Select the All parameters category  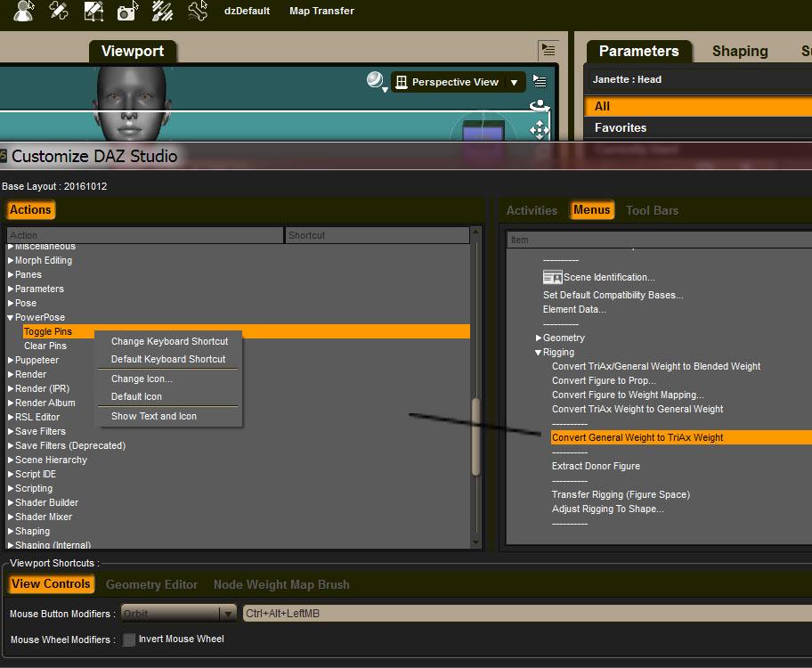697,106
